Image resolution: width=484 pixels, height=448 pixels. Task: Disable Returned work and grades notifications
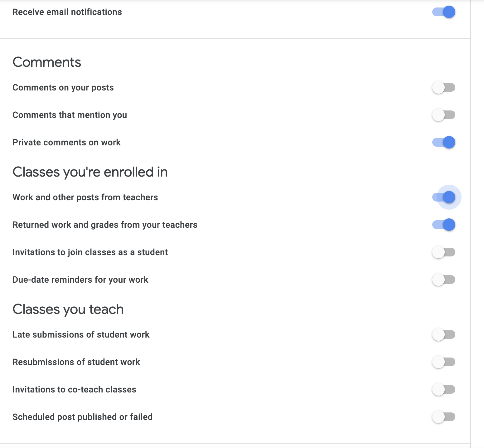coord(443,225)
